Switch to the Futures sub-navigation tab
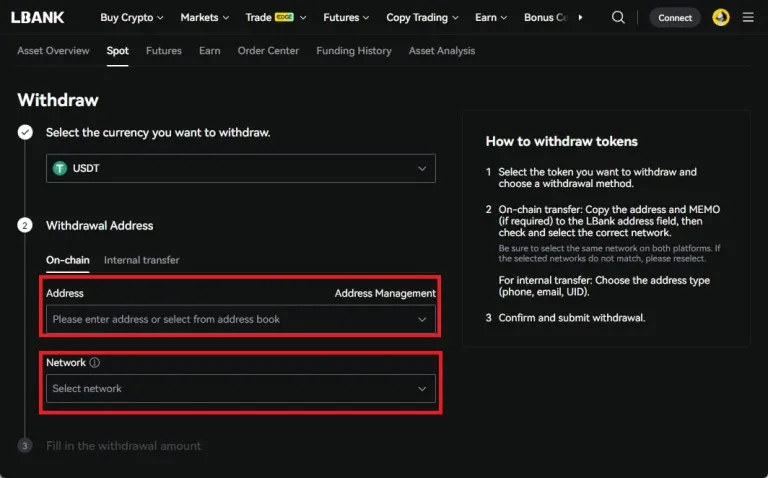The width and height of the screenshot is (768, 478). (164, 51)
